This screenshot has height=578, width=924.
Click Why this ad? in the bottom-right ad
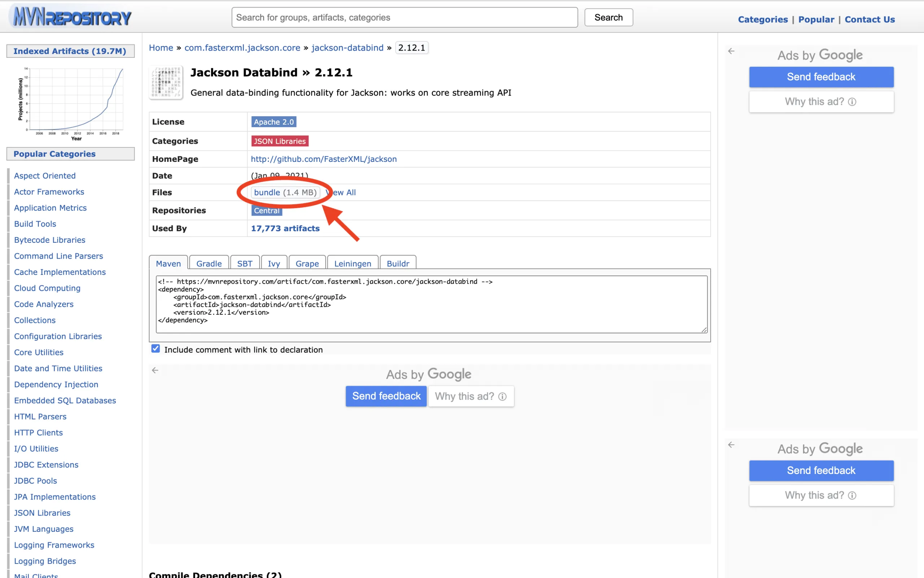[821, 495]
